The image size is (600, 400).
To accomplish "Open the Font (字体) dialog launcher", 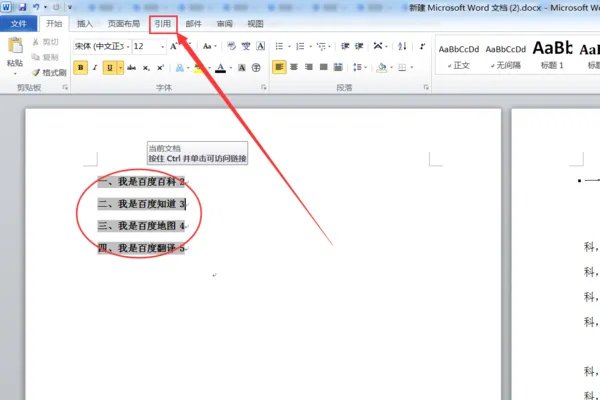I will click(264, 88).
